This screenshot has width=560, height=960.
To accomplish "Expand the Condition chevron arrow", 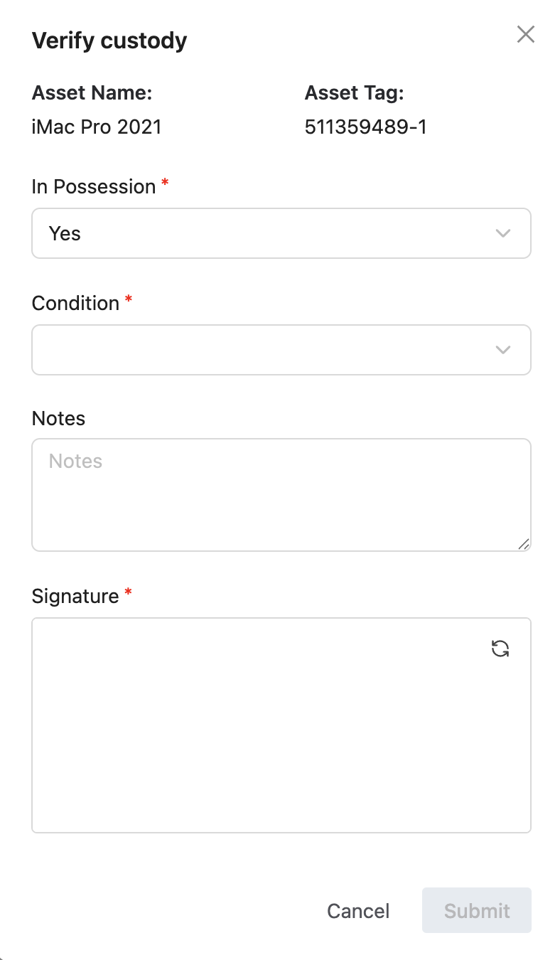I will point(503,349).
